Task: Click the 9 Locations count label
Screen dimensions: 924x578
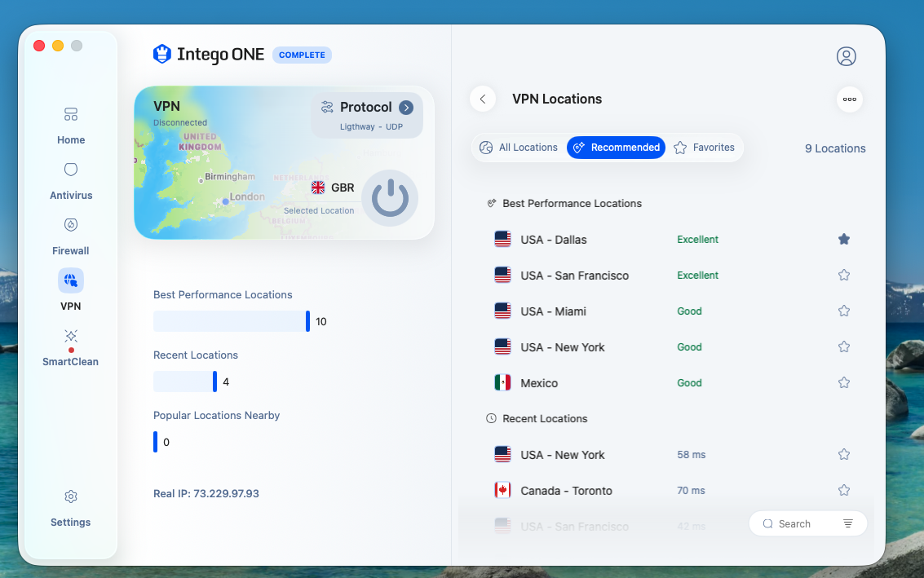Action: tap(835, 148)
